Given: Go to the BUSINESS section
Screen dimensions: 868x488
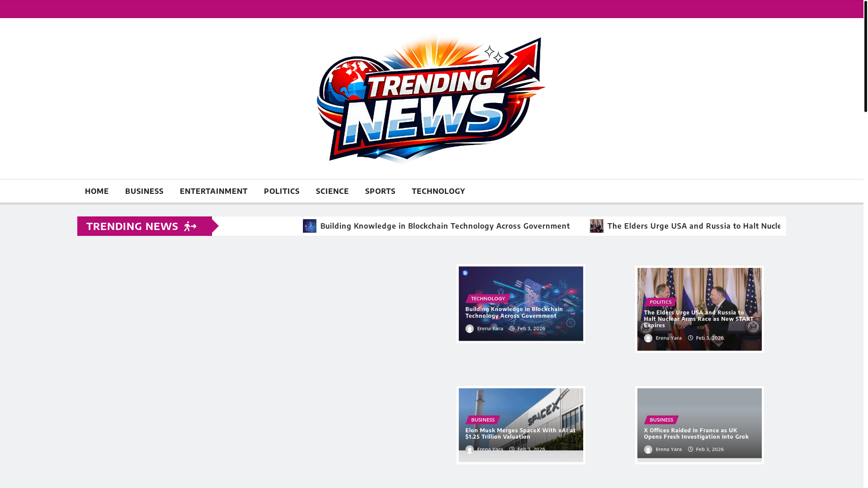Looking at the screenshot, I should coord(144,191).
